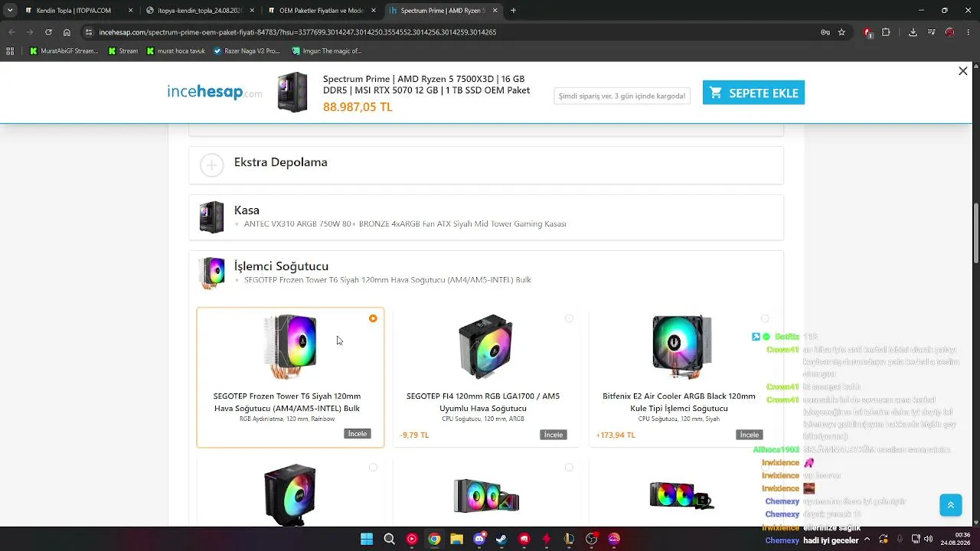Click the incehesap.com logo
This screenshot has width=980, height=551.
click(x=214, y=93)
